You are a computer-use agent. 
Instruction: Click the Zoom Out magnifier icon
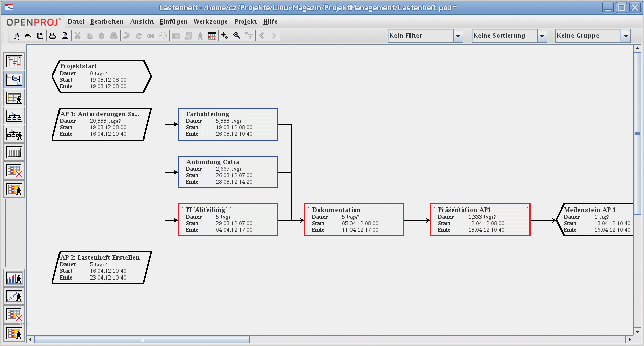pyautogui.click(x=237, y=36)
